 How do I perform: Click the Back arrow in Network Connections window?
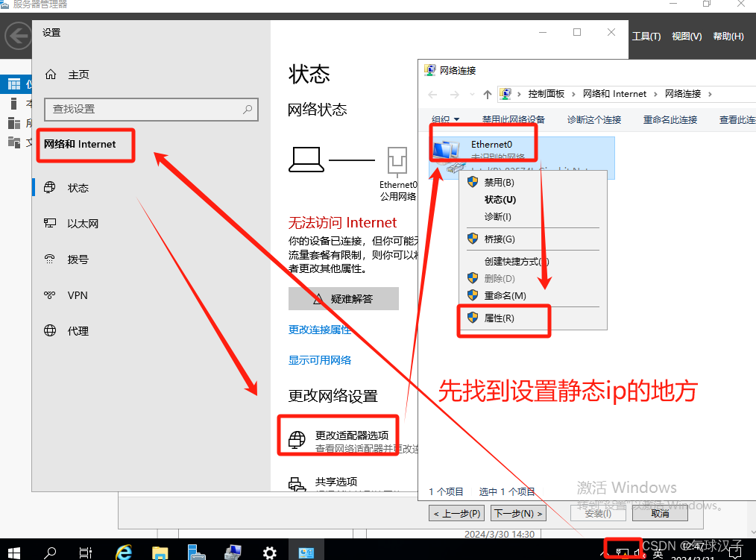pyautogui.click(x=432, y=95)
